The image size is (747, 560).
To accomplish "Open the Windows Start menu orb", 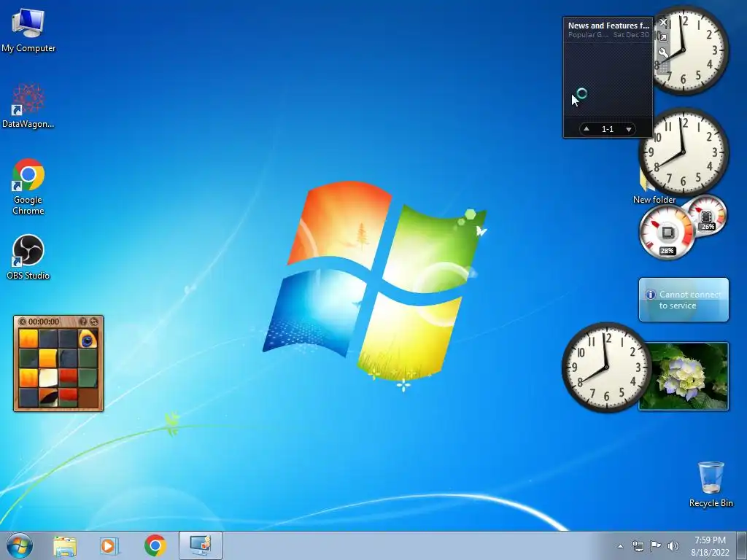I will tap(19, 545).
